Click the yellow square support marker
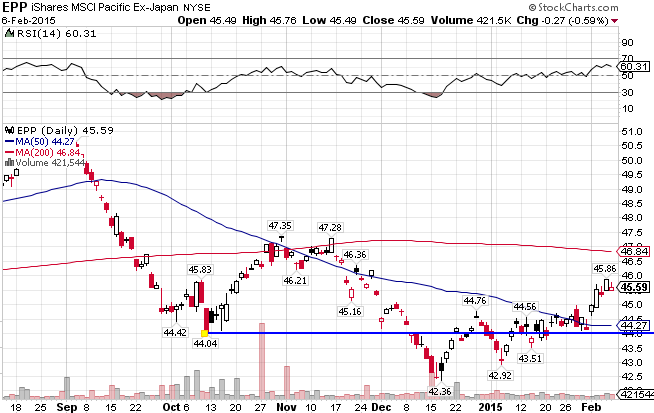This screenshot has height=413, width=654. pos(204,333)
